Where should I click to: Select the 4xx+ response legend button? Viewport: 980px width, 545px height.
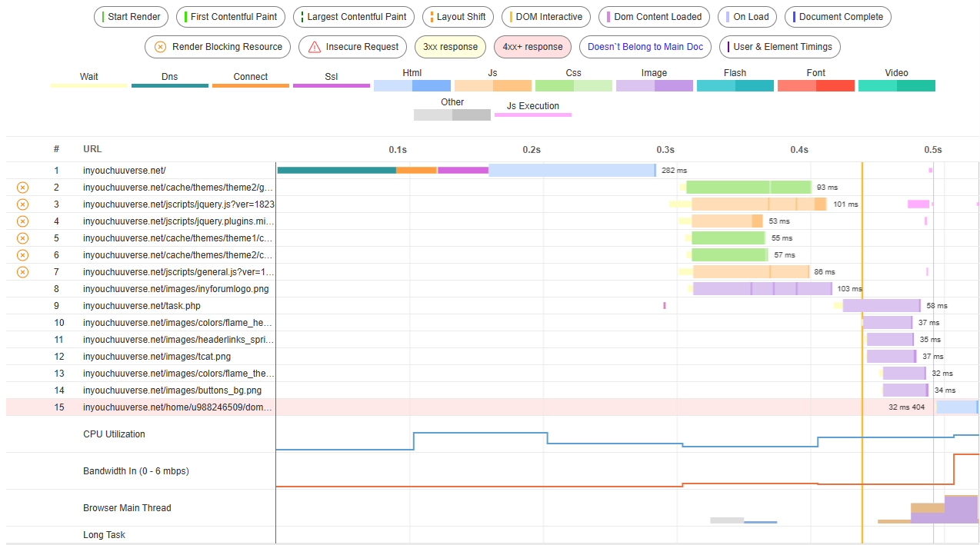532,47
